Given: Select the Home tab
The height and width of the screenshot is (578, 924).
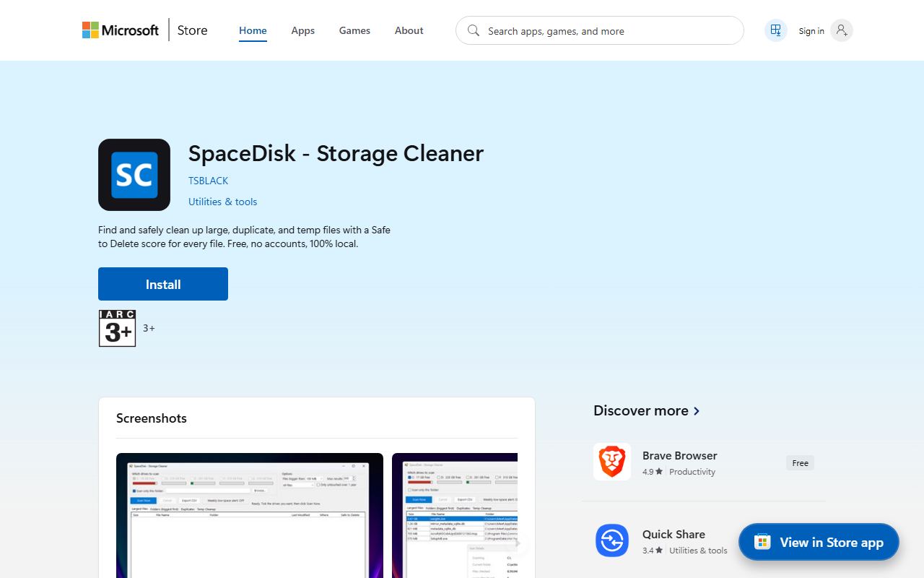Looking at the screenshot, I should pyautogui.click(x=253, y=30).
